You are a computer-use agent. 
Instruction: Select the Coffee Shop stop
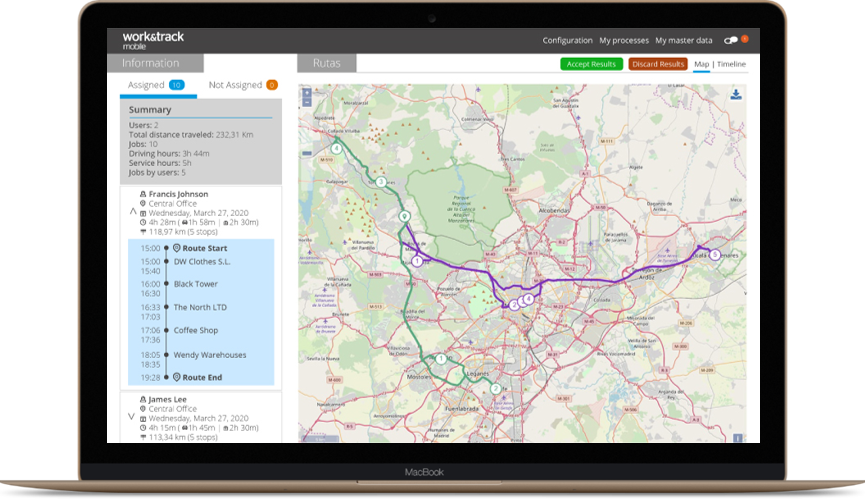196,330
